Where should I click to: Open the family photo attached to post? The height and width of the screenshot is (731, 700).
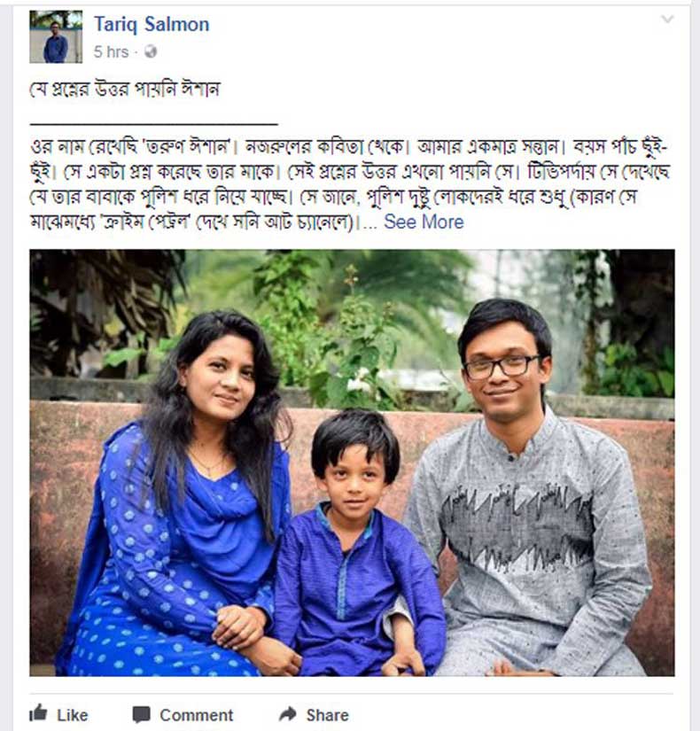coord(352,463)
